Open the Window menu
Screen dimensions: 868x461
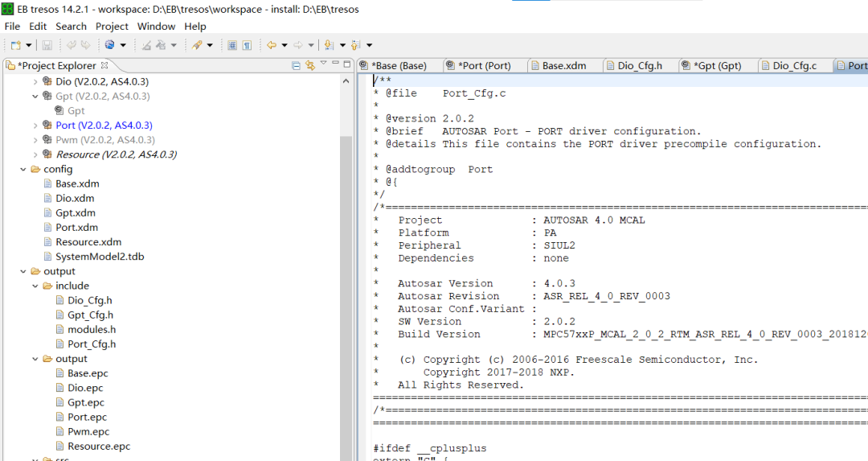click(156, 27)
